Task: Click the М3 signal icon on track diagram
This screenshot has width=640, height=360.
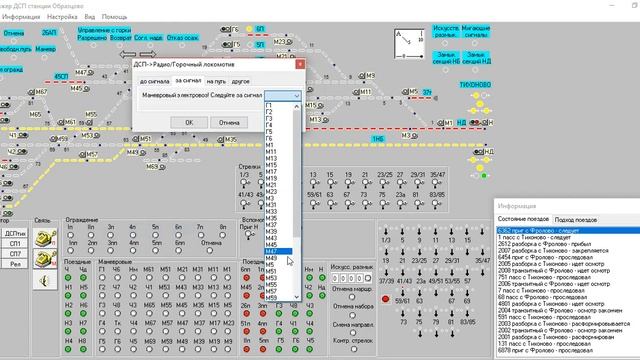Action: (x=414, y=136)
